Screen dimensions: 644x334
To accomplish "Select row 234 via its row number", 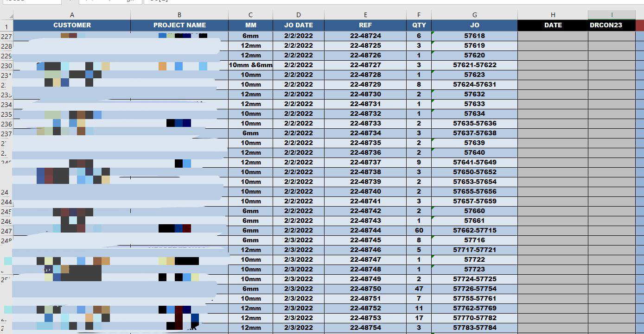I will (x=6, y=104).
